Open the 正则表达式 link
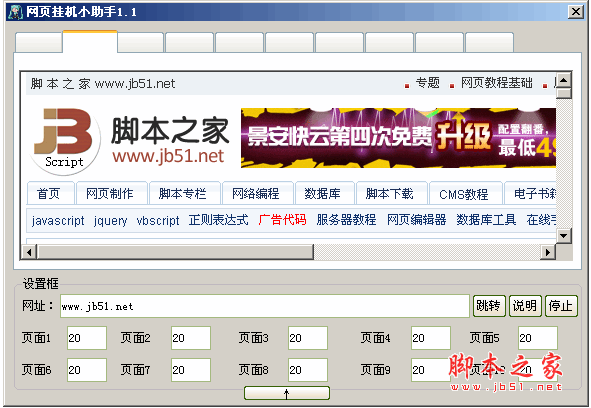This screenshot has height=408, width=591. [x=219, y=220]
